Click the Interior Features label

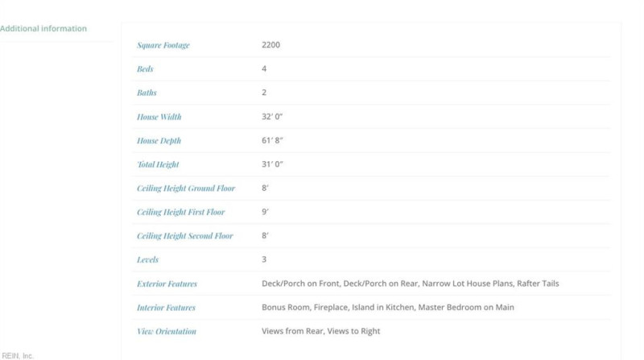coord(166,308)
